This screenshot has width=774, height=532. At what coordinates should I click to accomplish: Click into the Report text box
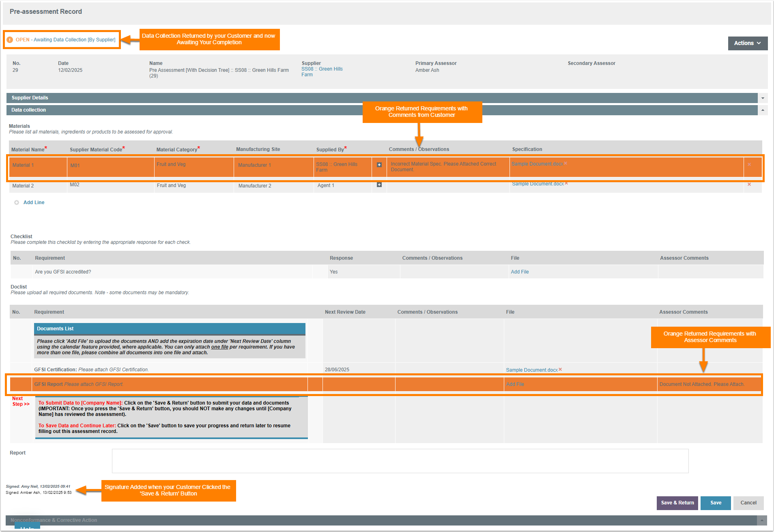[400, 461]
